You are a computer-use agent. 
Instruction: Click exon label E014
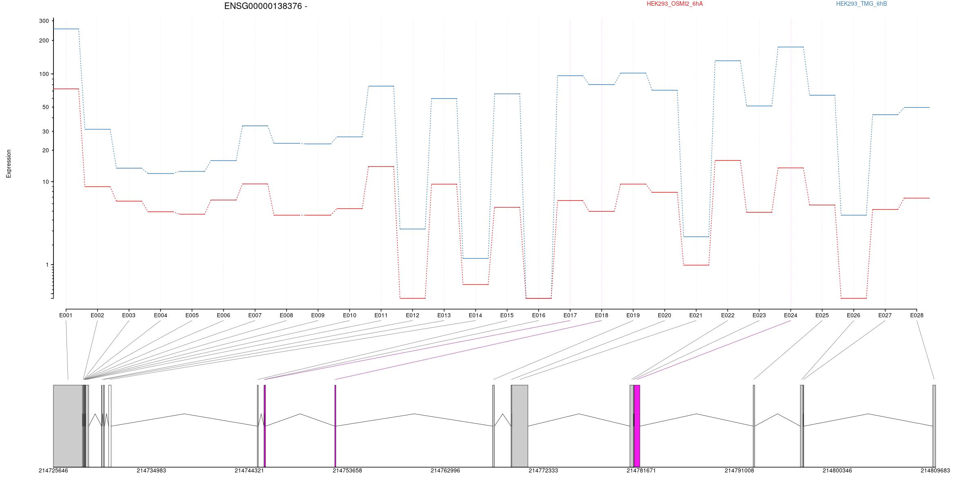pos(475,315)
